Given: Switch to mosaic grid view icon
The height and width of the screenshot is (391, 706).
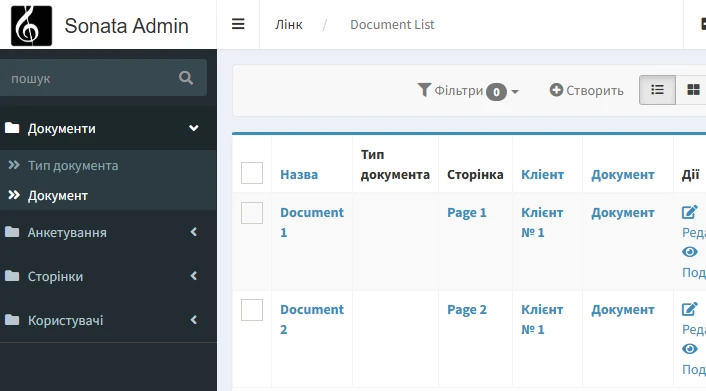Looking at the screenshot, I should click(693, 90).
